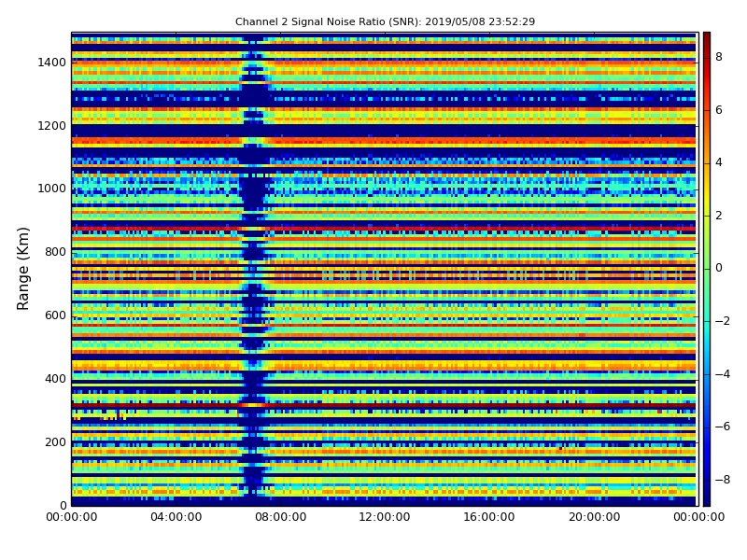Click the 0 tick label on the range axis

pos(63,505)
